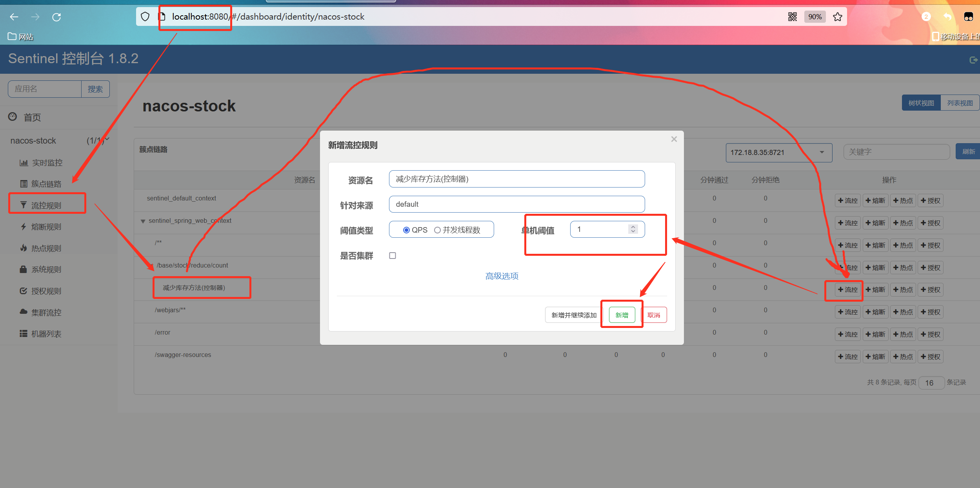
Task: Click the 刷新 refresh button
Action: click(968, 151)
